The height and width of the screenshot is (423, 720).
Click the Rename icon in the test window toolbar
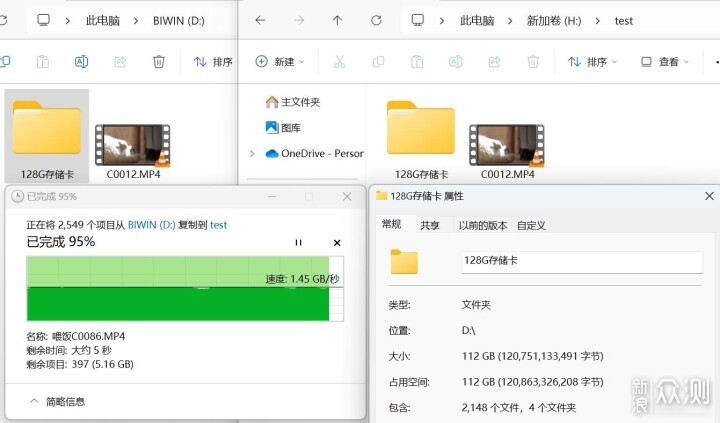tap(456, 62)
